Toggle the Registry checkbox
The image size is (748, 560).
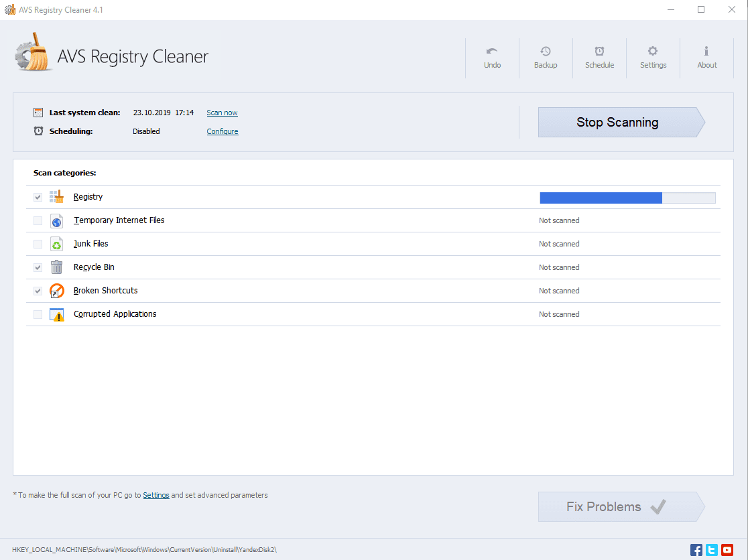38,197
